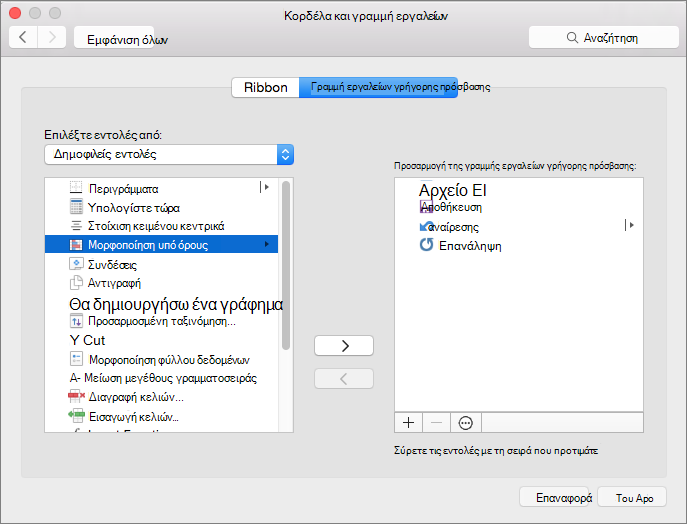687x524 pixels.
Task: Click the center text alignment icon
Action: pos(76,226)
